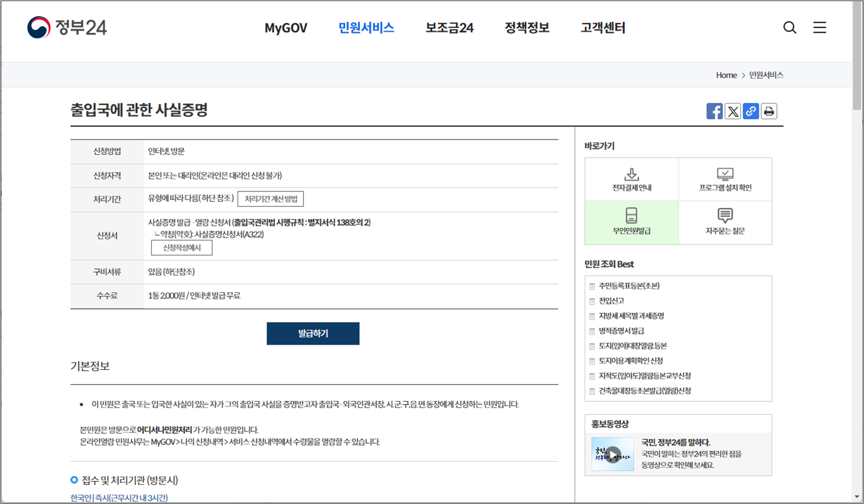864x504 pixels.
Task: Click 있음 (하단참조) cell
Action: click(x=171, y=272)
